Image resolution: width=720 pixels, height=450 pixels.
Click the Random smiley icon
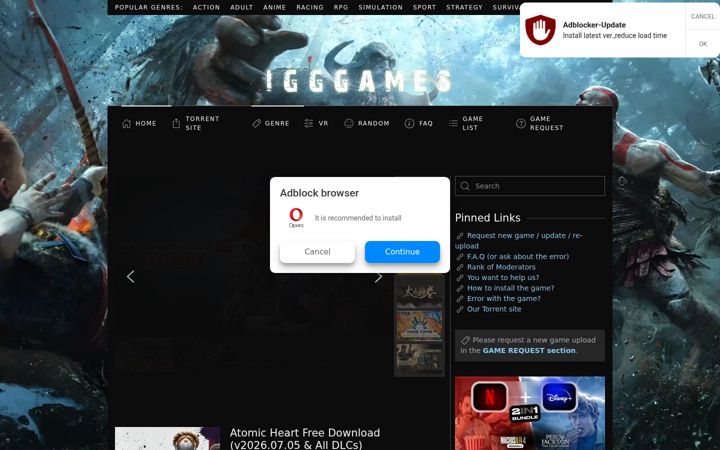(349, 124)
